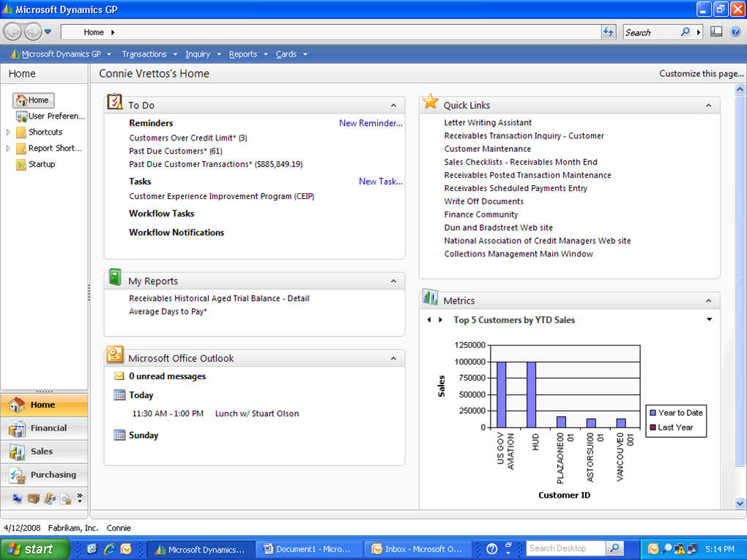Click the Year to Date legend swatch
Image resolution: width=747 pixels, height=560 pixels.
click(x=653, y=413)
